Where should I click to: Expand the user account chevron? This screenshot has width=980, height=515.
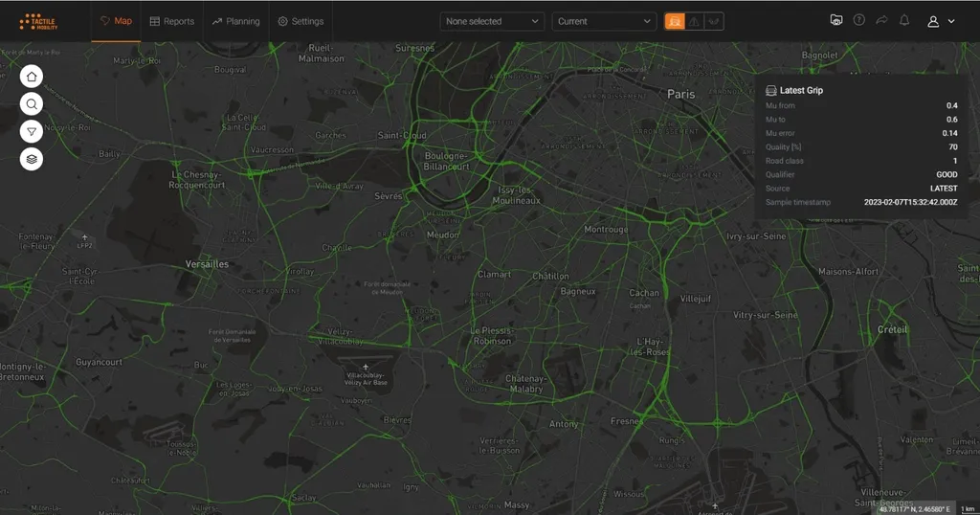click(x=951, y=21)
